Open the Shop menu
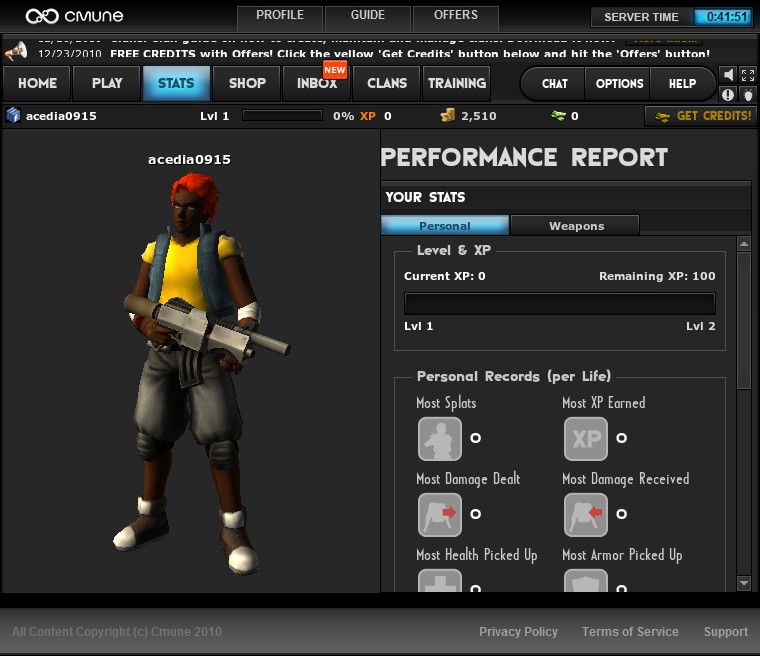 coord(247,83)
